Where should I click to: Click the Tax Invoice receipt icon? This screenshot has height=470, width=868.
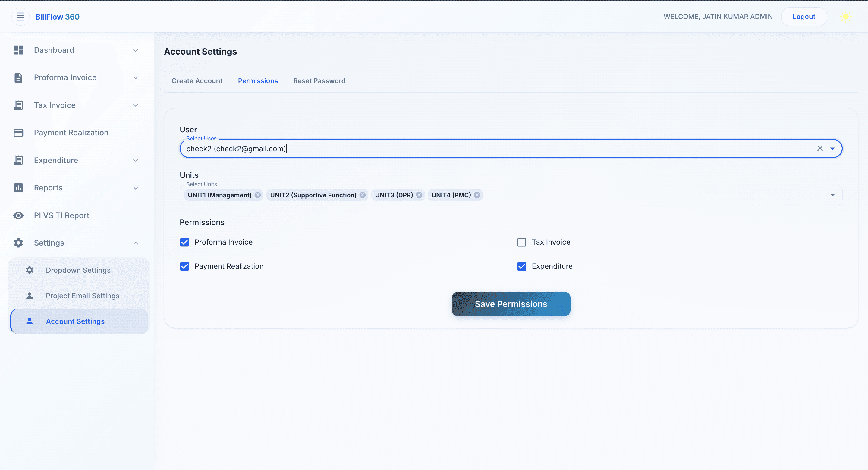tap(18, 105)
